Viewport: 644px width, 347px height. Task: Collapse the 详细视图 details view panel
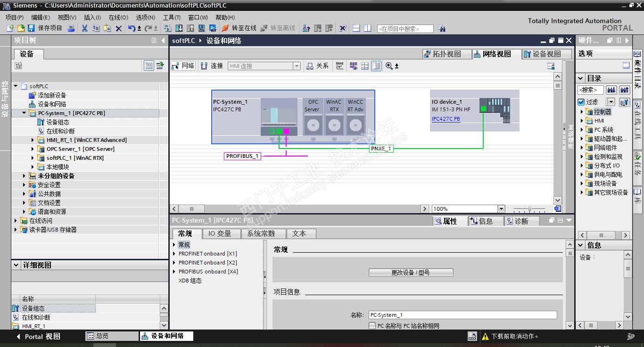pos(16,265)
